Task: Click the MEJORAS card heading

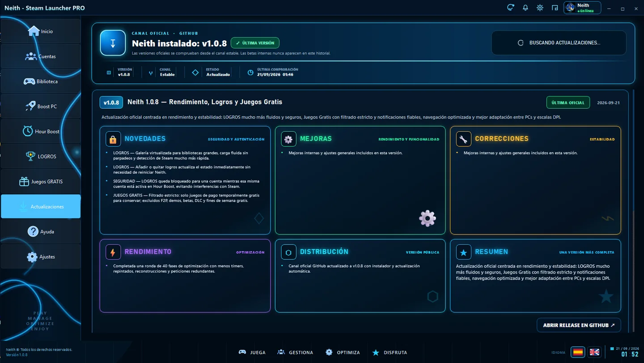Action: (x=316, y=139)
